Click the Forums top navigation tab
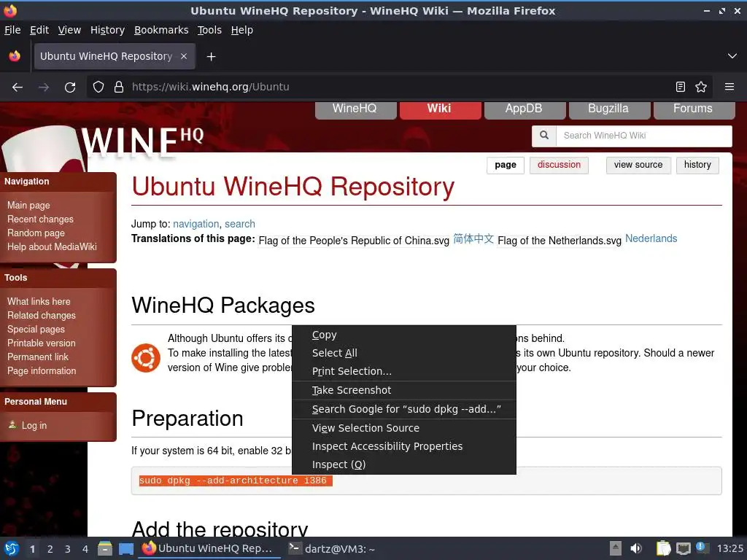This screenshot has width=747, height=560. tap(694, 109)
